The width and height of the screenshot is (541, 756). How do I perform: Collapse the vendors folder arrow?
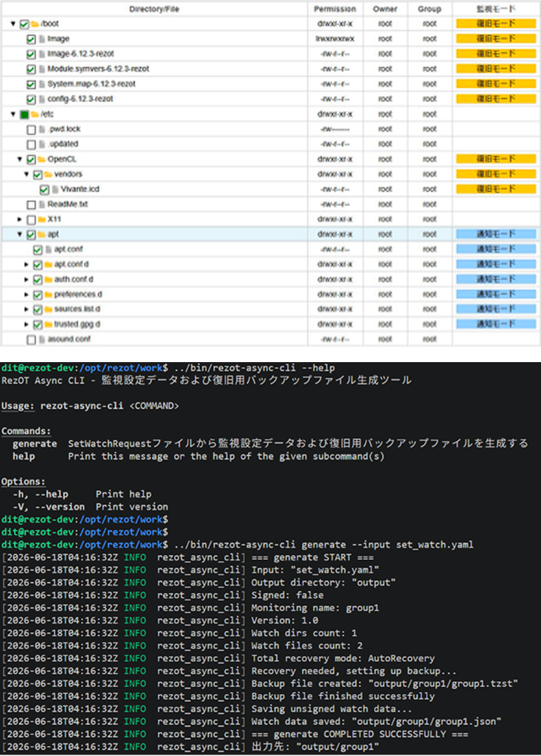click(x=26, y=174)
